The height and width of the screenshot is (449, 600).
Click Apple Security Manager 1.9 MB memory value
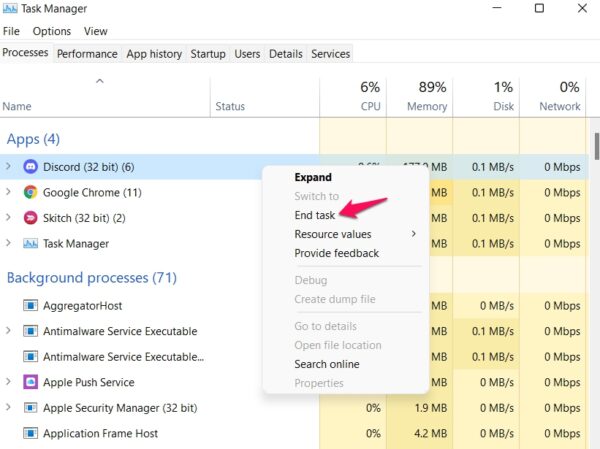tap(430, 408)
